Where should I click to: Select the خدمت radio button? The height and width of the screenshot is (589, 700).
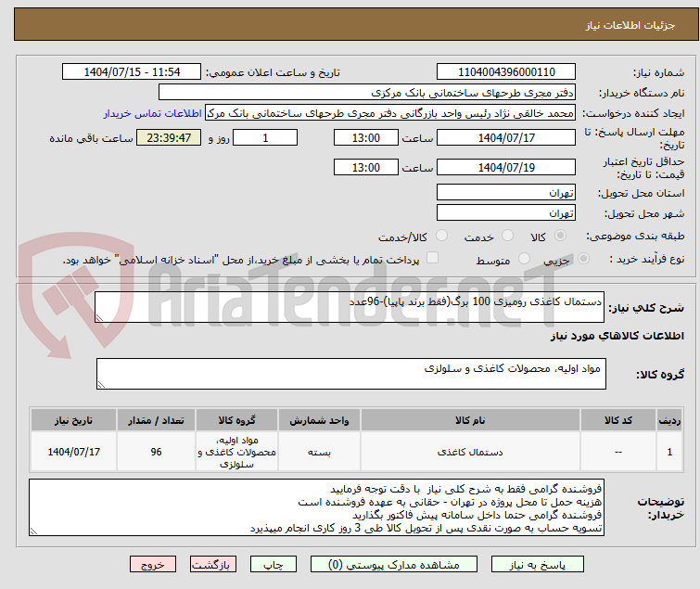pyautogui.click(x=507, y=235)
